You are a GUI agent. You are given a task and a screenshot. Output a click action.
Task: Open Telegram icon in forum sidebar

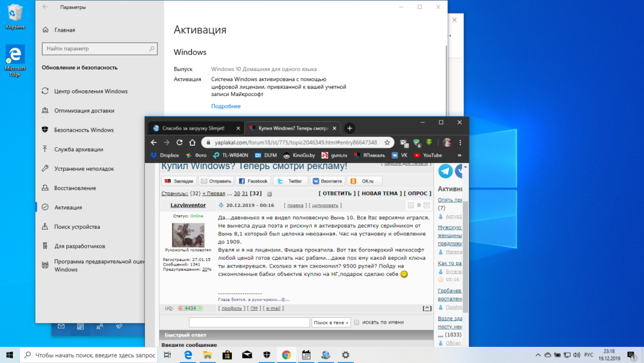coord(445,171)
